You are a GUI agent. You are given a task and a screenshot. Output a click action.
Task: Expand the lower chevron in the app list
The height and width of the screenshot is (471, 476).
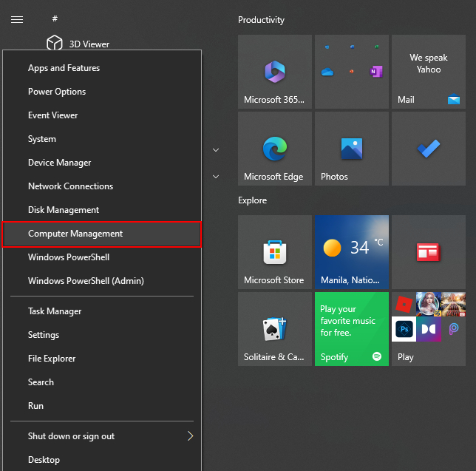click(x=216, y=177)
